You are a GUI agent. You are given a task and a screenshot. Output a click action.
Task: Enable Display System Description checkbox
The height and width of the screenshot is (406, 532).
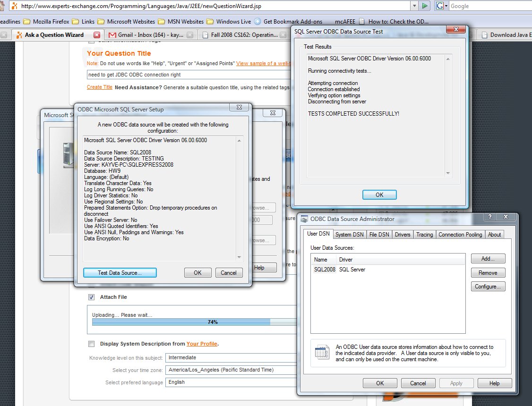(x=91, y=344)
